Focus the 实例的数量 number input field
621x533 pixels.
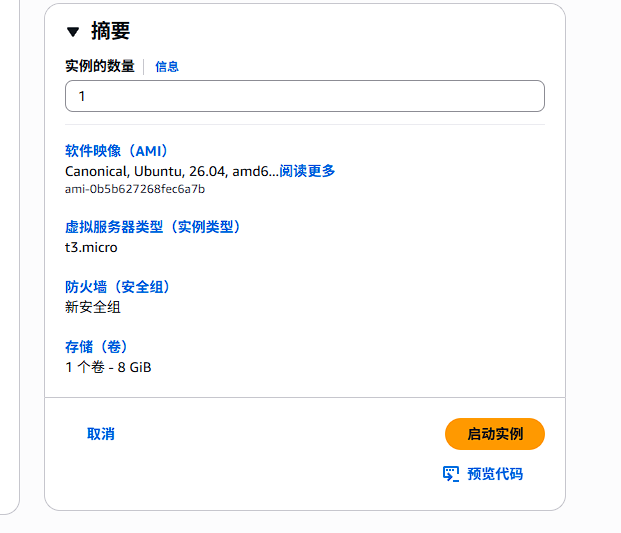pos(305,96)
